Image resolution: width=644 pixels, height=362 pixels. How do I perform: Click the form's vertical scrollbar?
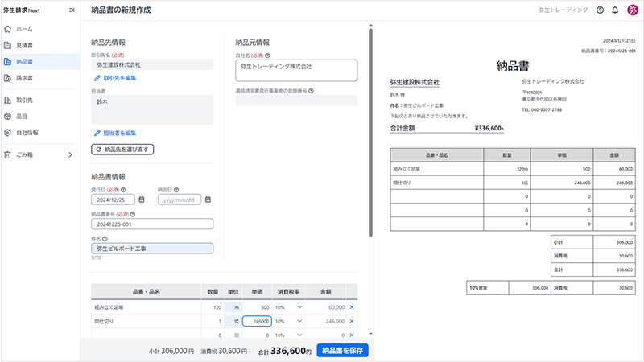point(371,132)
